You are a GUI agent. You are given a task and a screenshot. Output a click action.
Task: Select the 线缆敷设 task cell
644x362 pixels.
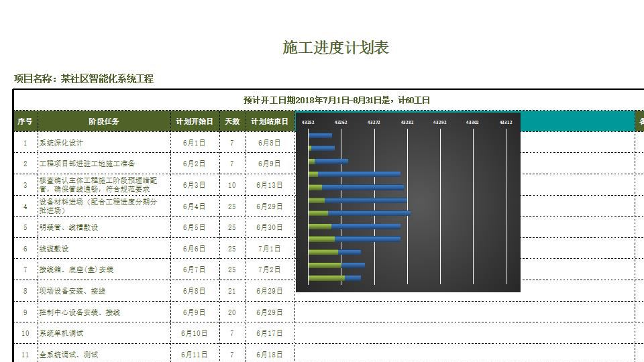[x=104, y=249]
